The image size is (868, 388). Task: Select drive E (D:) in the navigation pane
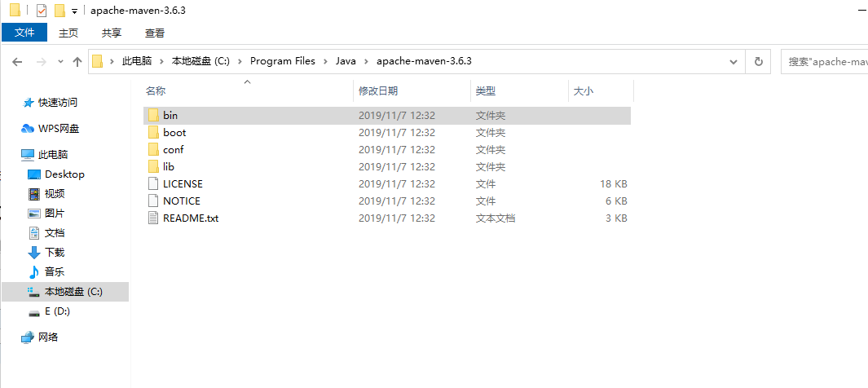[58, 311]
